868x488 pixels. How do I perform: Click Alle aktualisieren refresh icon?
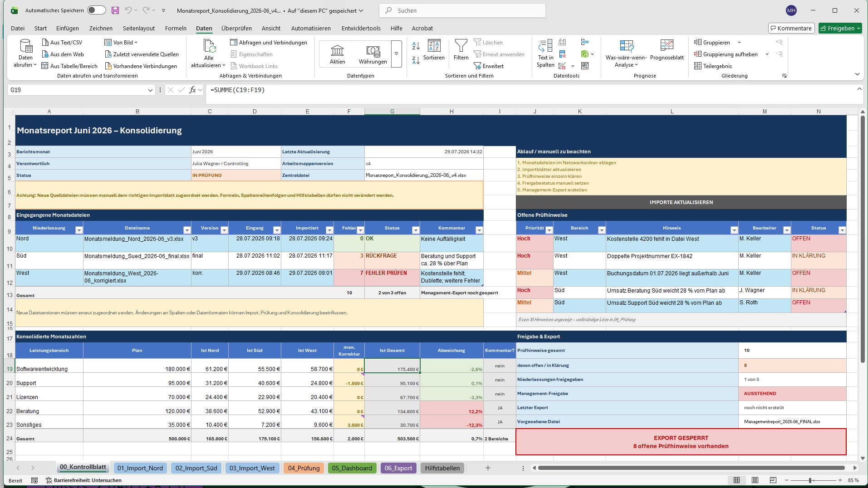coord(209,46)
